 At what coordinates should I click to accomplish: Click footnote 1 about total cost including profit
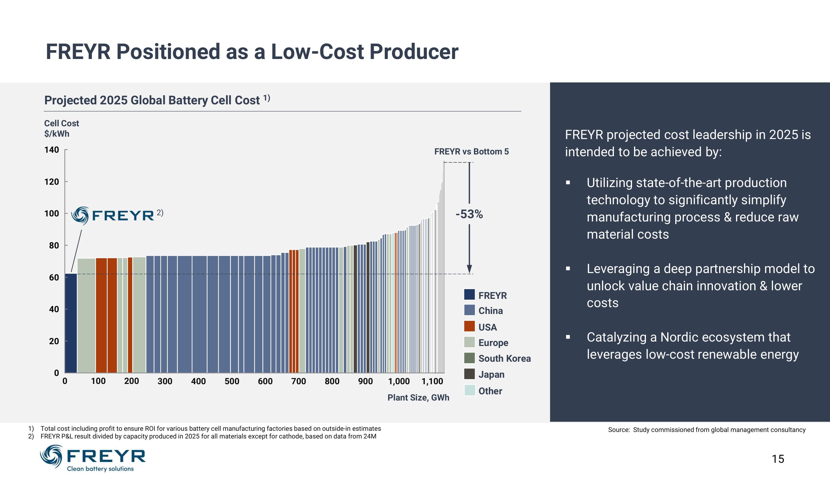[x=205, y=428]
